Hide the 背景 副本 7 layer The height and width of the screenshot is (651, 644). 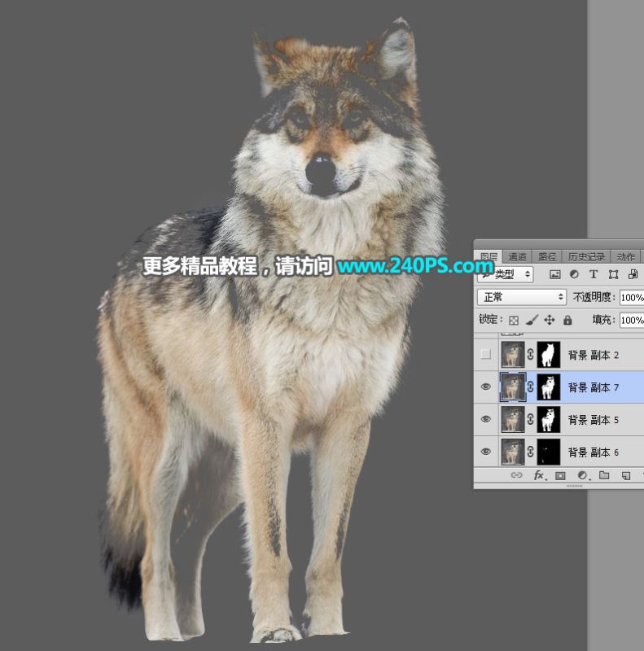486,387
